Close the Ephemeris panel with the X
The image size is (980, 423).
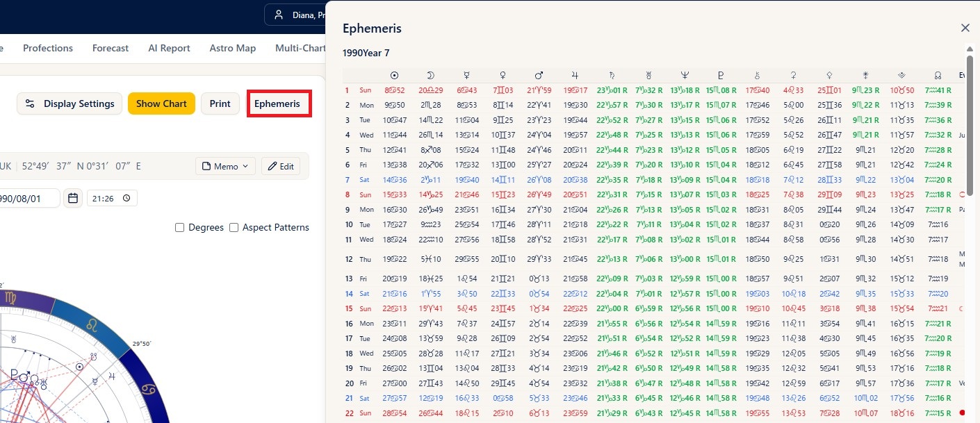[965, 28]
